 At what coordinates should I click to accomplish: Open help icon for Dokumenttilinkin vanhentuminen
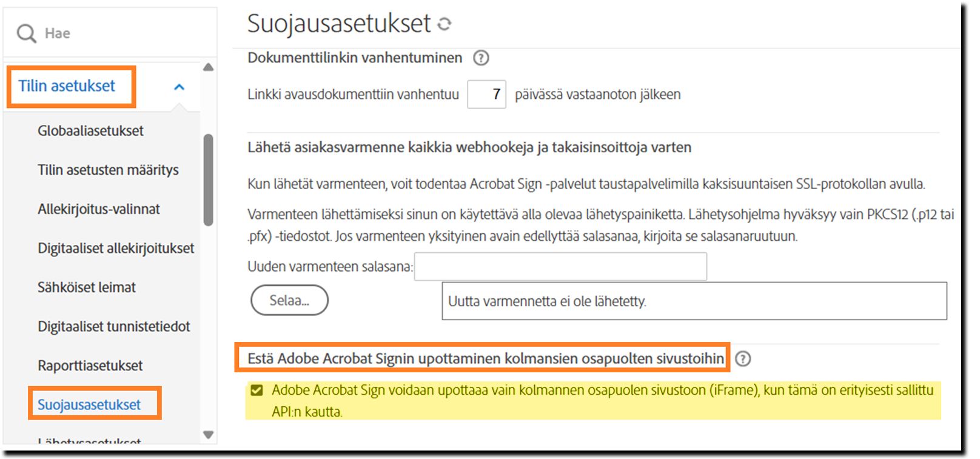click(x=481, y=58)
